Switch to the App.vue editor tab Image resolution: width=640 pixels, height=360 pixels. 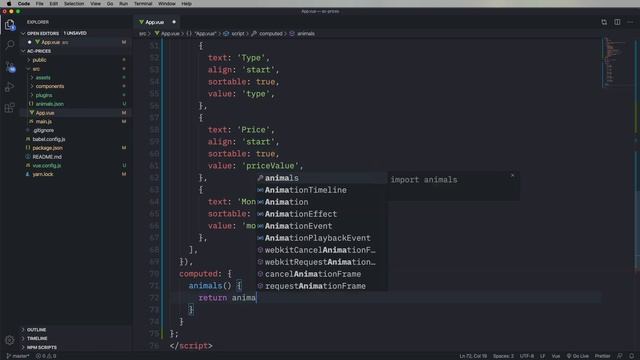155,22
